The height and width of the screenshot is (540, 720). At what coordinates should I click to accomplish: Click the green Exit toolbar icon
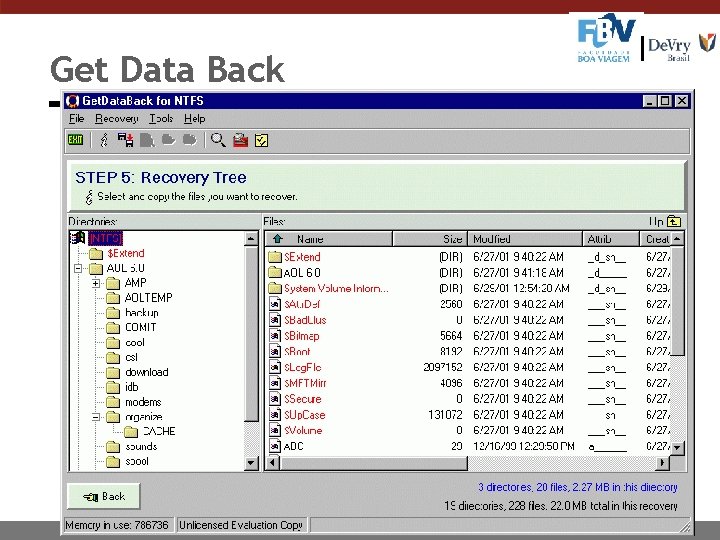coord(75,140)
